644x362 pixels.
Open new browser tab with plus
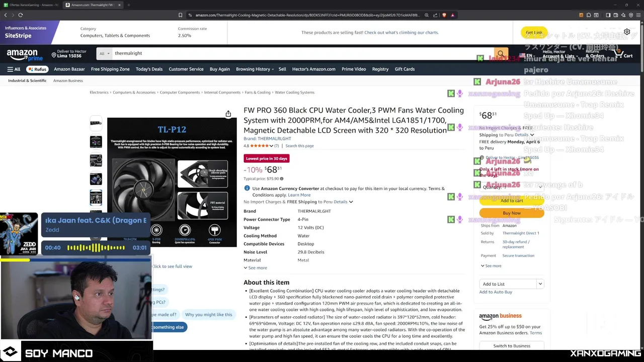pos(129,5)
